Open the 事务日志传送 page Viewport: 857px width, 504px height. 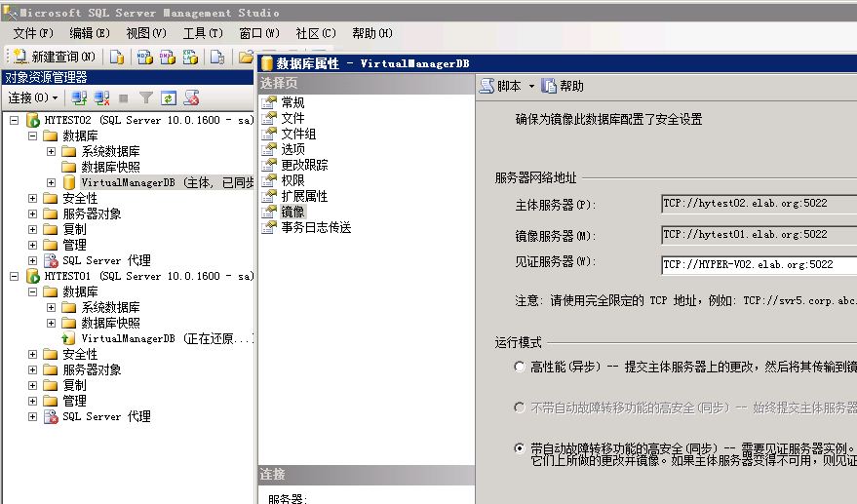(x=316, y=227)
